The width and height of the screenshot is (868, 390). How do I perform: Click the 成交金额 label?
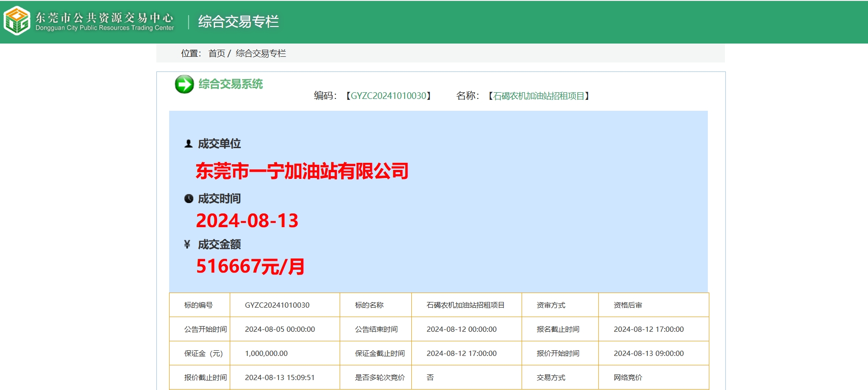click(x=219, y=245)
